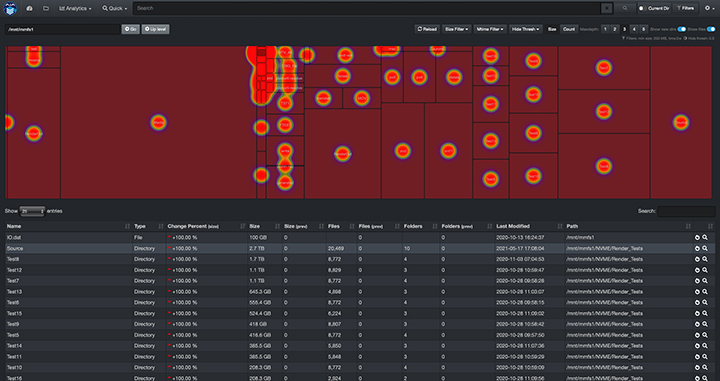720x381 pixels.
Task: Open the dashboard gauge icon in navbar
Action: click(30, 8)
